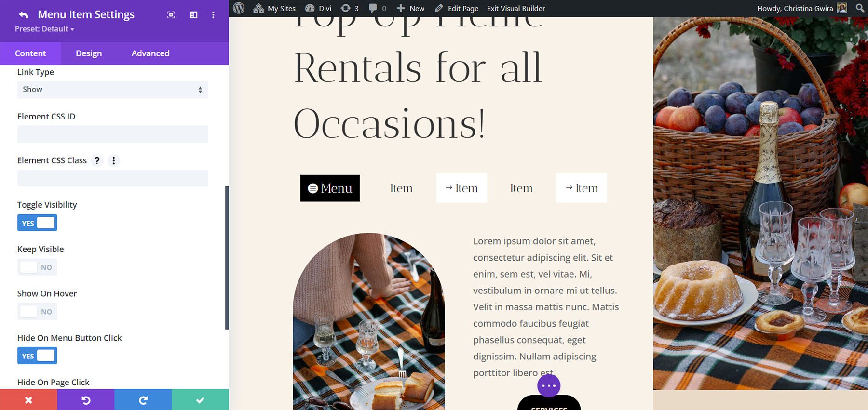Turn on Show On Hover
The image size is (868, 410).
click(x=37, y=311)
